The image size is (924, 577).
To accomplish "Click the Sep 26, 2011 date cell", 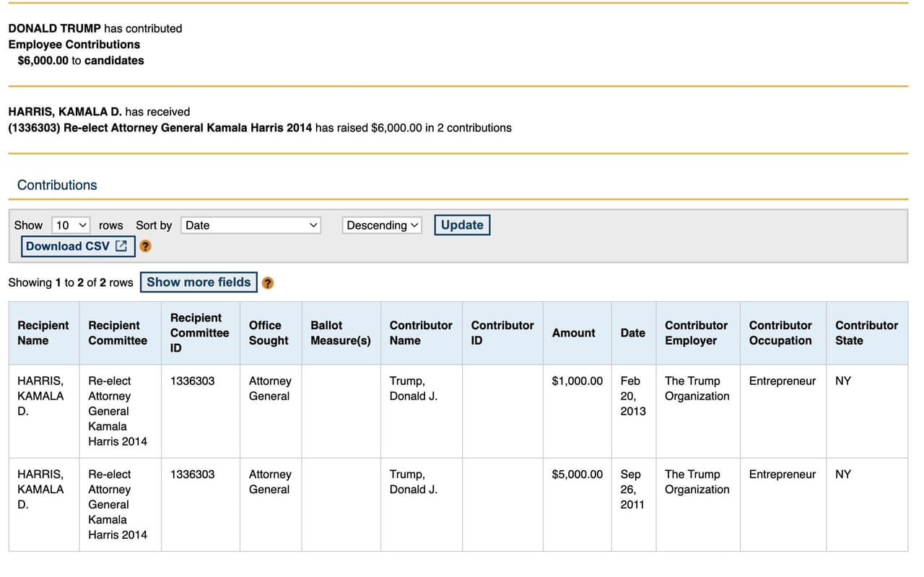I will (x=631, y=489).
